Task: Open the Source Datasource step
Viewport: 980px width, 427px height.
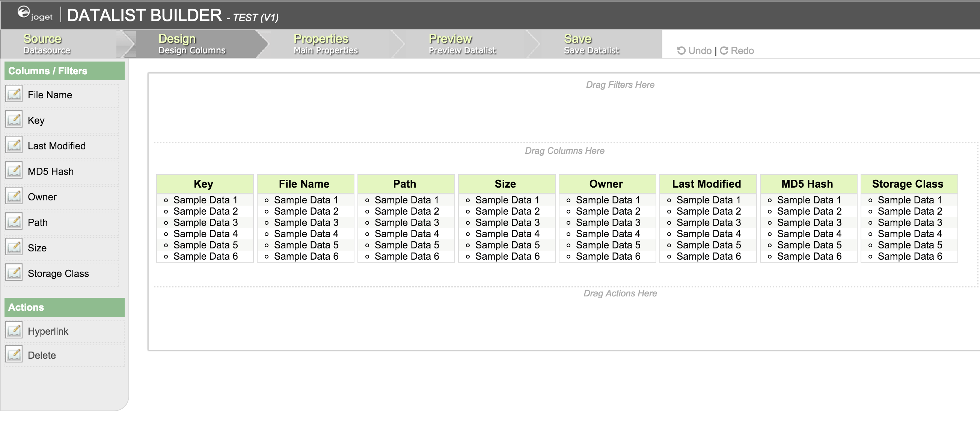Action: click(x=47, y=44)
